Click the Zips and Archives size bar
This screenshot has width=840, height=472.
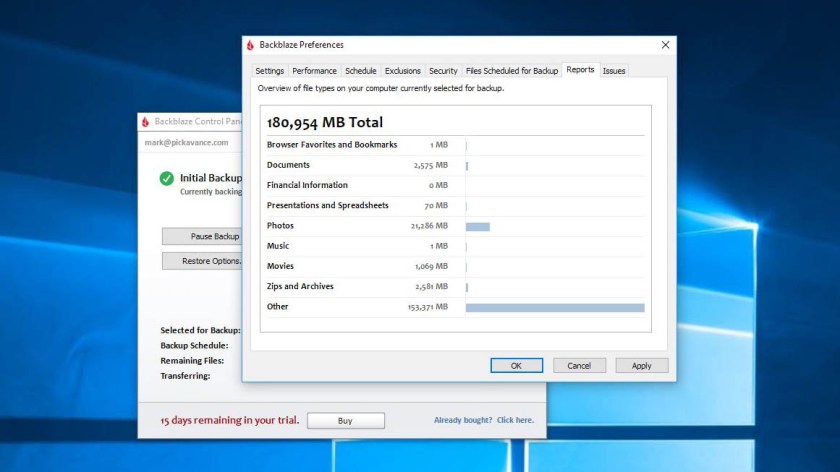pyautogui.click(x=467, y=288)
